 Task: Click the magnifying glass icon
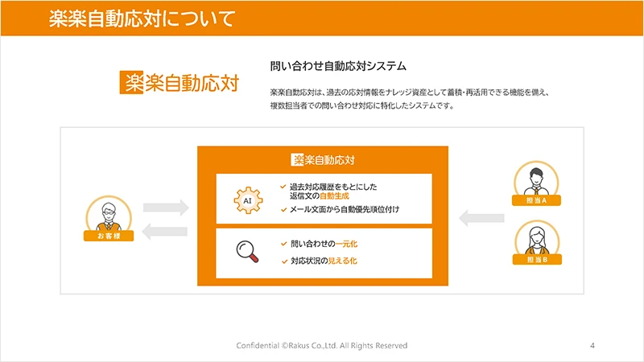click(x=247, y=252)
